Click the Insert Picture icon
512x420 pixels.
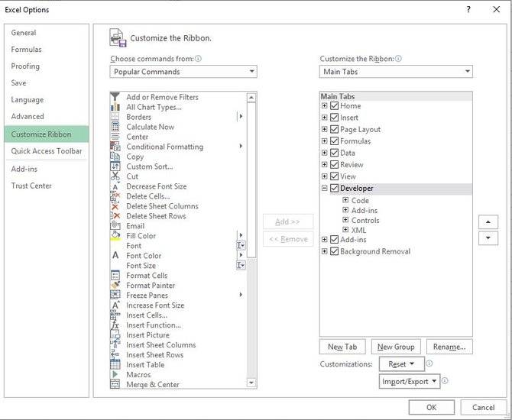pyautogui.click(x=115, y=334)
